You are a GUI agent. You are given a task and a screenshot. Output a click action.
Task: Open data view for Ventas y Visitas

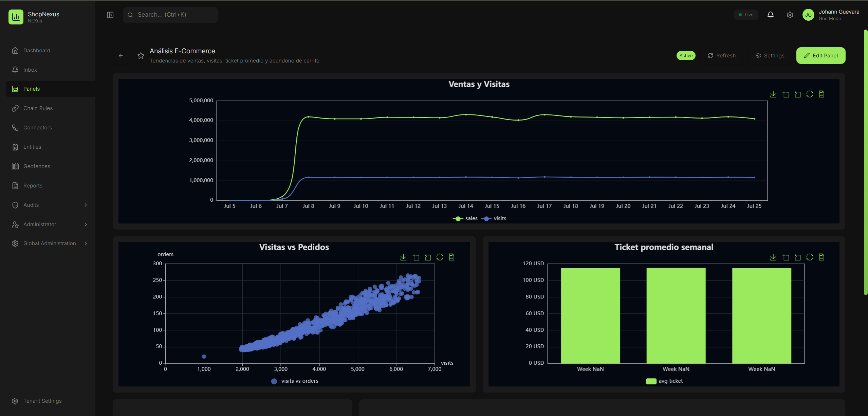tap(821, 94)
